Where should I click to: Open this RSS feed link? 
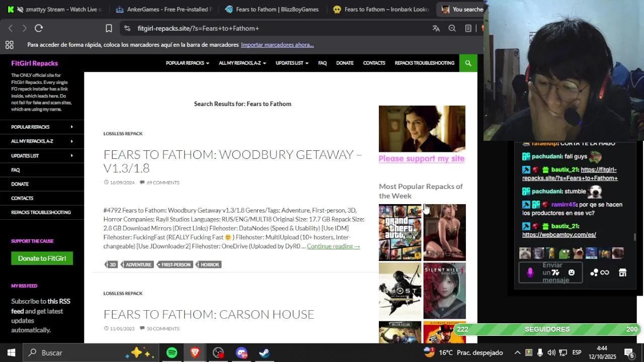(41, 306)
